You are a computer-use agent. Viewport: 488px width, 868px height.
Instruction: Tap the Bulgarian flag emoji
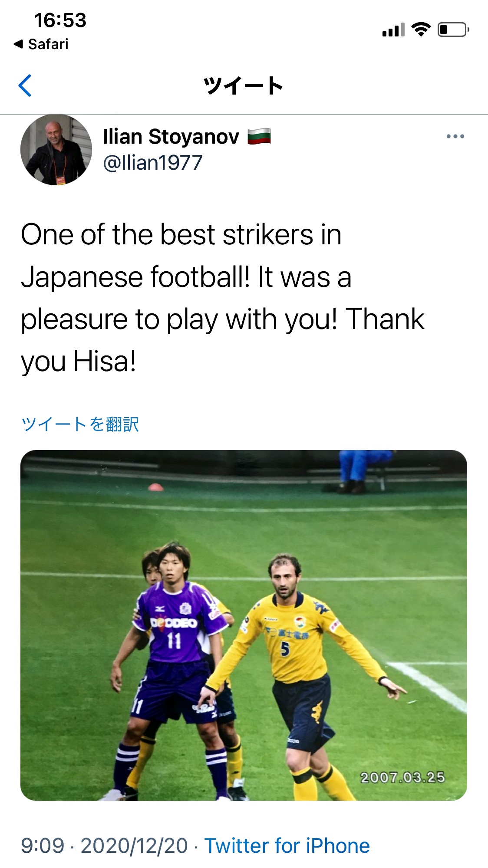[259, 136]
